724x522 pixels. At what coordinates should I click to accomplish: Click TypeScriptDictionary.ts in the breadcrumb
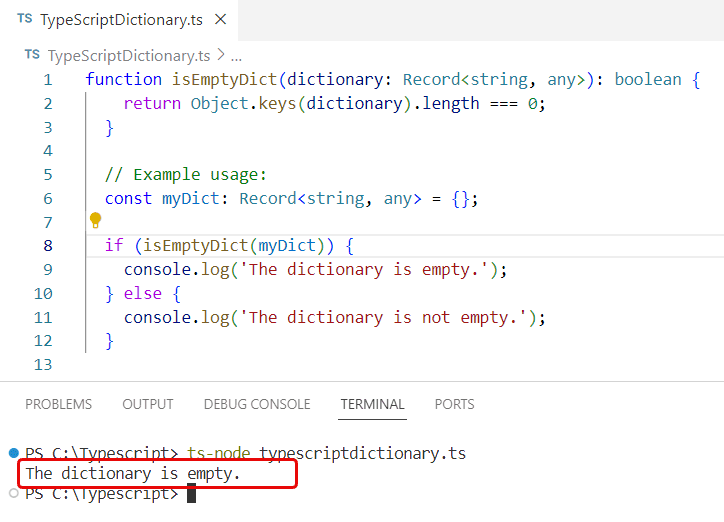tap(129, 56)
